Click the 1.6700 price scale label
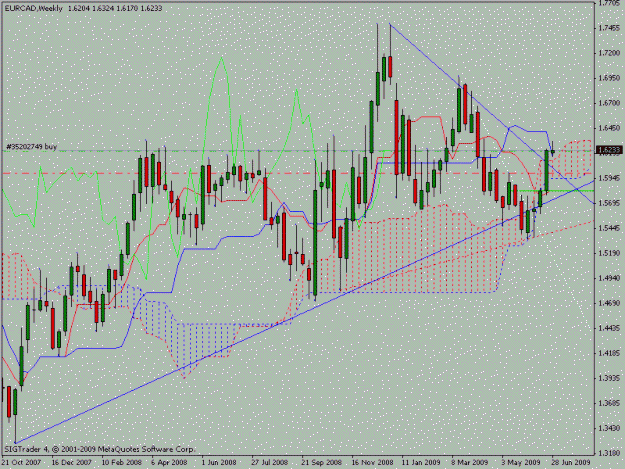Screen dimensions: 625x469 pyautogui.click(x=609, y=103)
